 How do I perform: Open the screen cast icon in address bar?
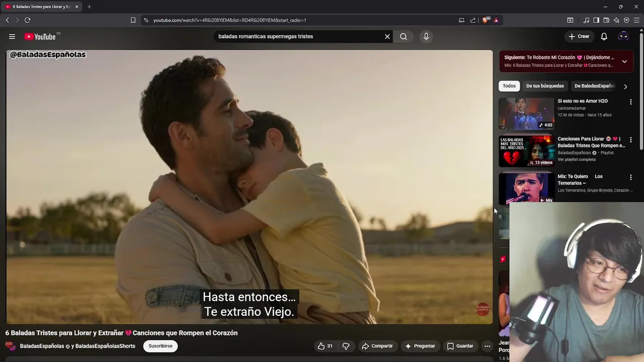461,20
